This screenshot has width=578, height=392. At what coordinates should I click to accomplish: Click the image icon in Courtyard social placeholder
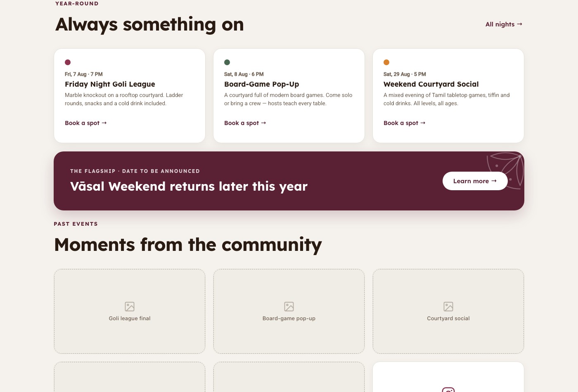[x=448, y=307]
